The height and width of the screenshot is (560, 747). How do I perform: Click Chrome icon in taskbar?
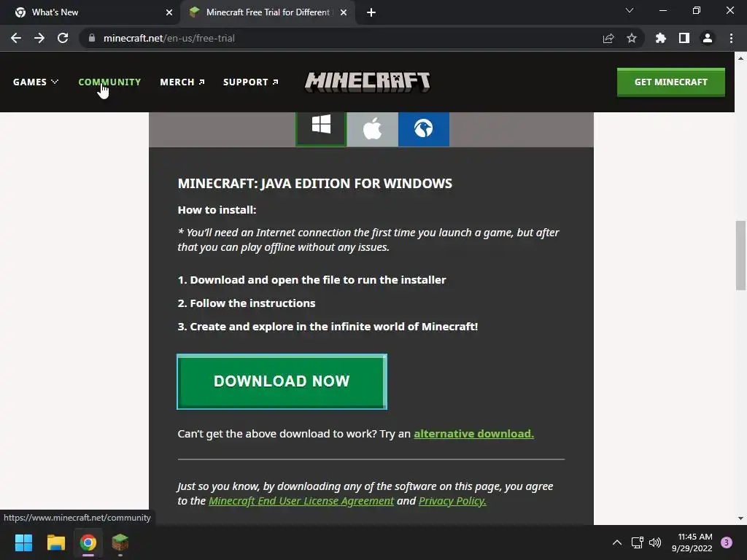[x=88, y=542]
